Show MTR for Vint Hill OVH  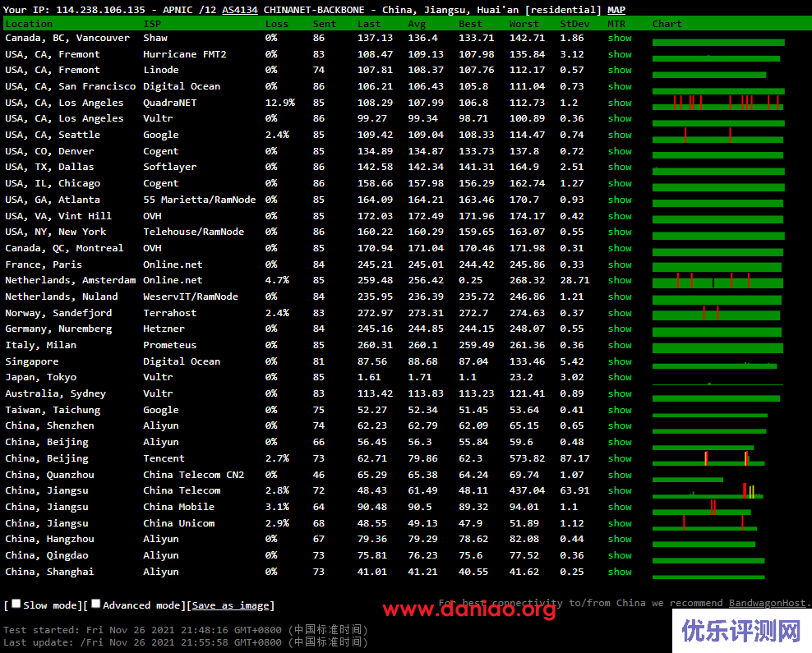[620, 216]
